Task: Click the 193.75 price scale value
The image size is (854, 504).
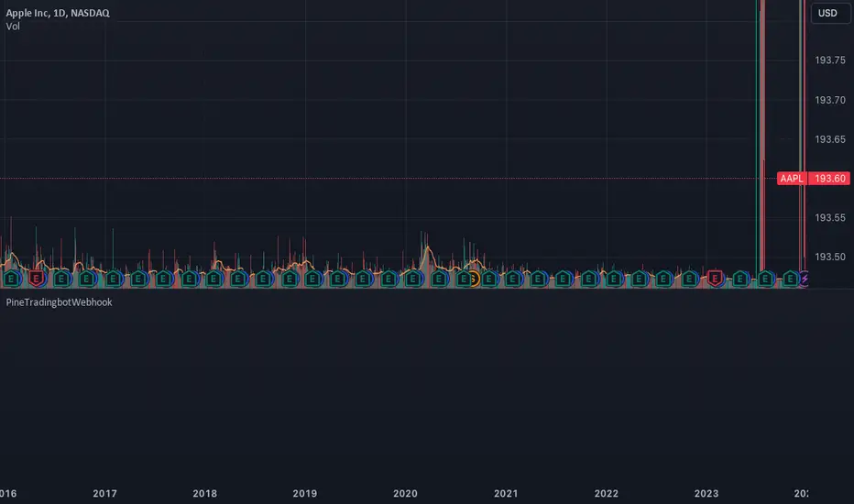Action: tap(830, 60)
